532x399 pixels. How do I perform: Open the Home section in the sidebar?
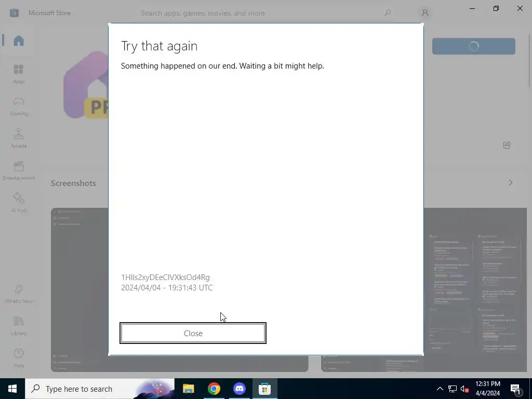pos(19,41)
